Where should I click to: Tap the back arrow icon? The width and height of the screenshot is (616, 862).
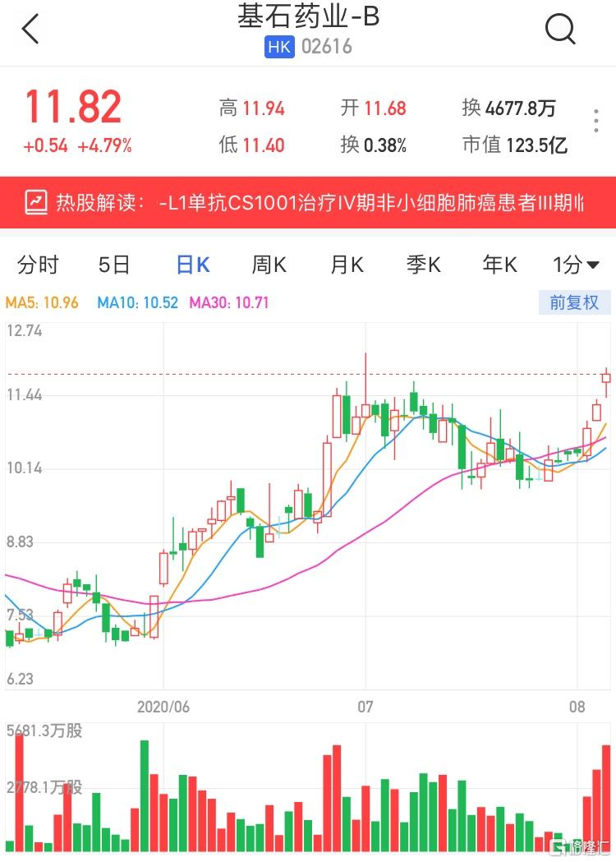point(31,30)
